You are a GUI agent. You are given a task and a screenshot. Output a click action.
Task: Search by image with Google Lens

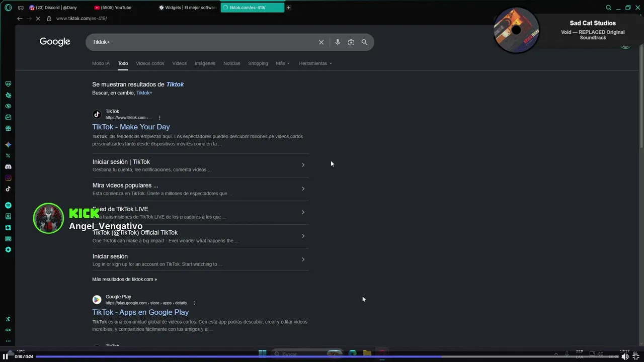pyautogui.click(x=351, y=42)
